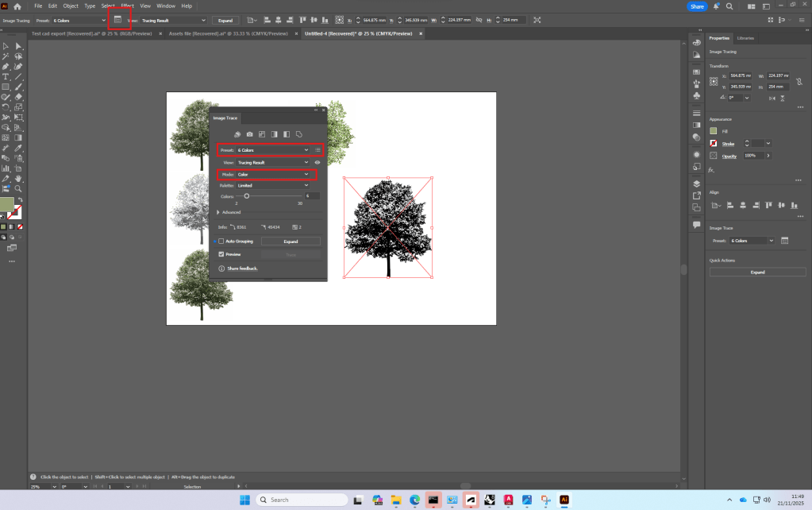The image size is (812, 510).
Task: Open the Palette dropdown set to Limited
Action: coord(272,185)
